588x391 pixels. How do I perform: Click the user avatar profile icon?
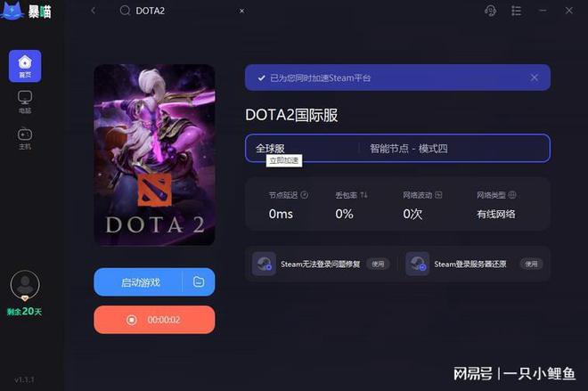[25, 285]
